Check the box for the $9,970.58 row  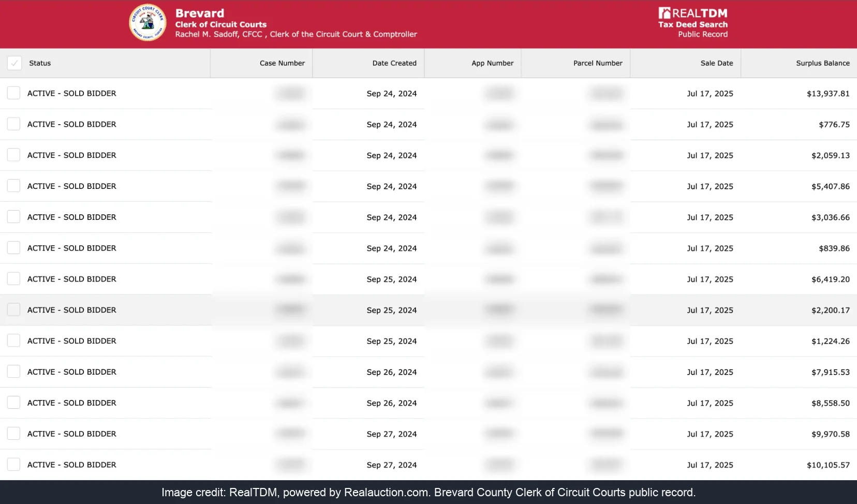[x=13, y=434]
